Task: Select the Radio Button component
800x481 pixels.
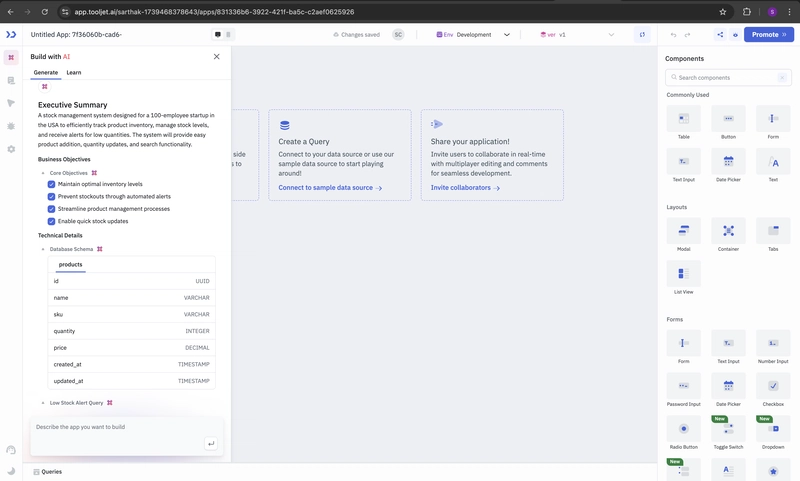Action: pos(684,433)
